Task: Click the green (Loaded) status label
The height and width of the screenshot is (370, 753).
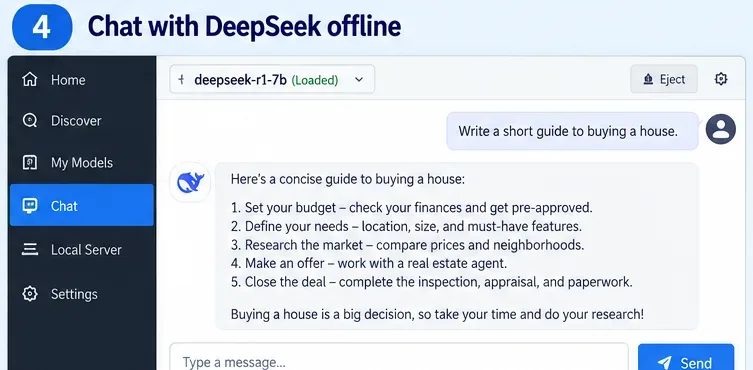Action: (315, 80)
